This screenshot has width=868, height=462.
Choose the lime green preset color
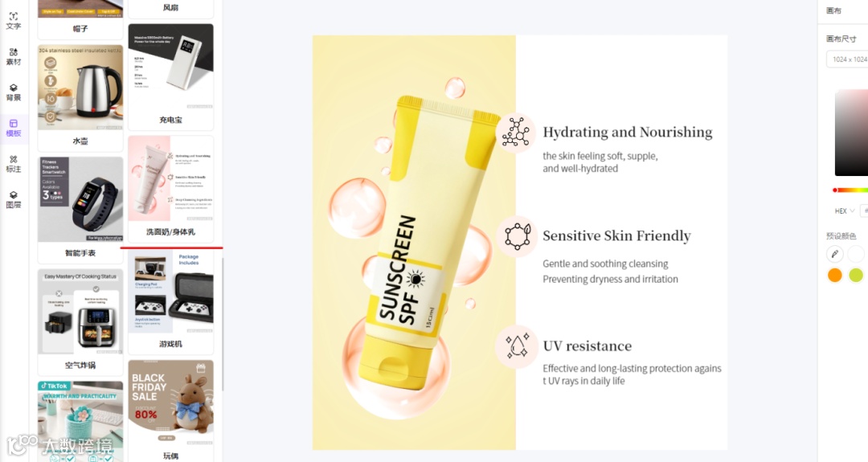(x=856, y=275)
